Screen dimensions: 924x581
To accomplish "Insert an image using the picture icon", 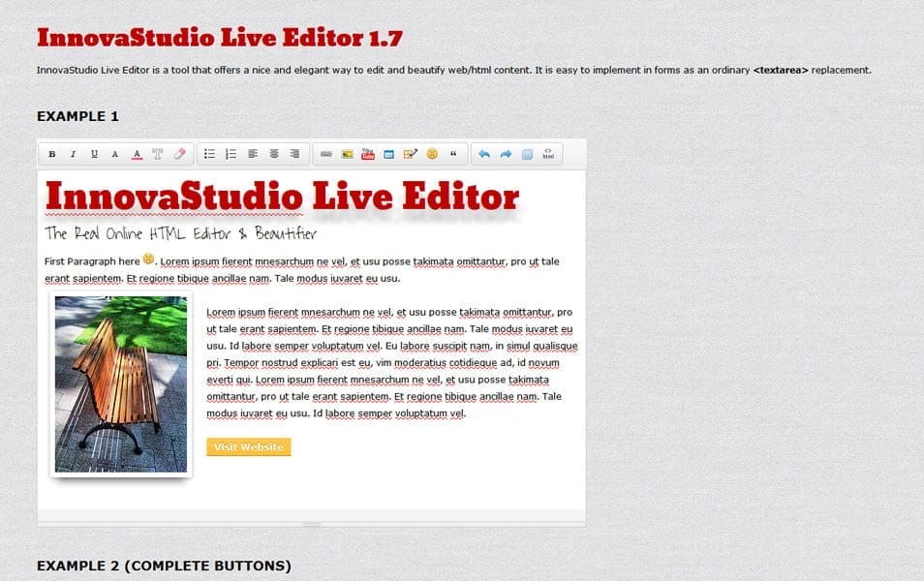I will [x=346, y=153].
